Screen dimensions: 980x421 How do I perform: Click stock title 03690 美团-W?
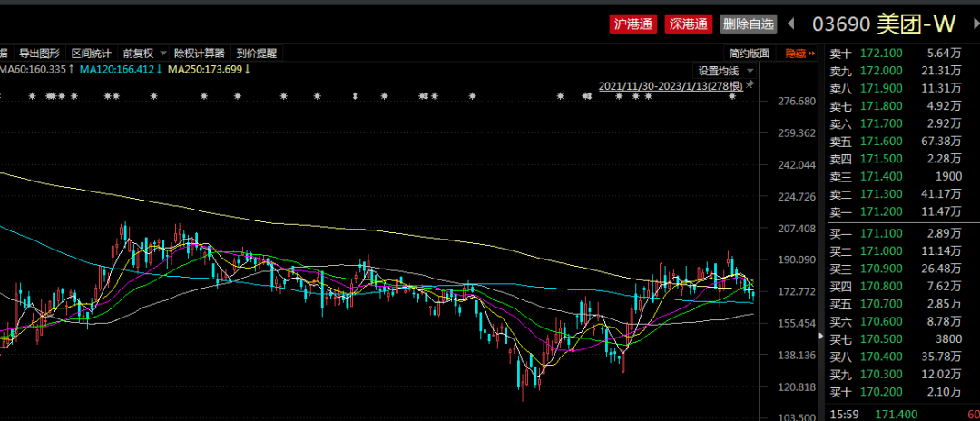pyautogui.click(x=884, y=24)
